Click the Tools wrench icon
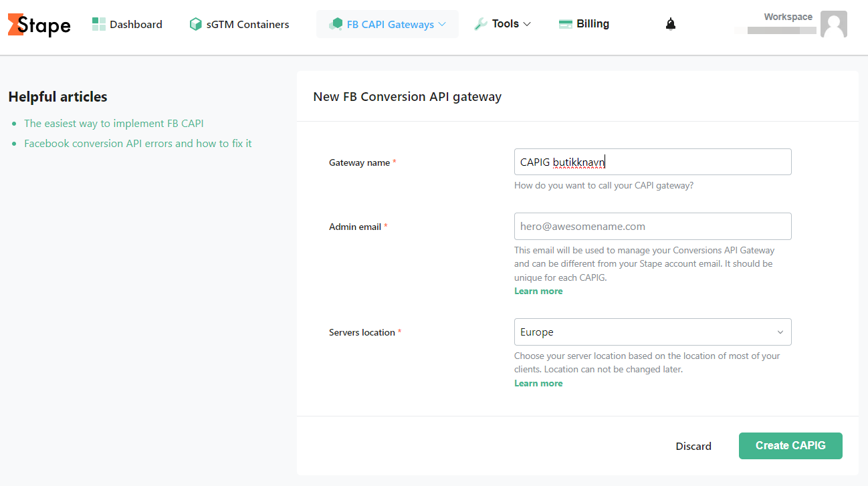Image resolution: width=868 pixels, height=486 pixels. click(x=481, y=24)
